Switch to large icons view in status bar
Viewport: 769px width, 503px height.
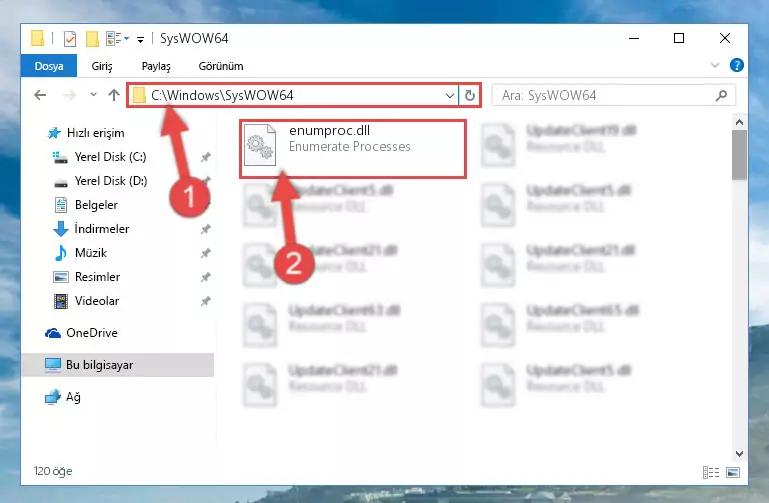coord(733,472)
